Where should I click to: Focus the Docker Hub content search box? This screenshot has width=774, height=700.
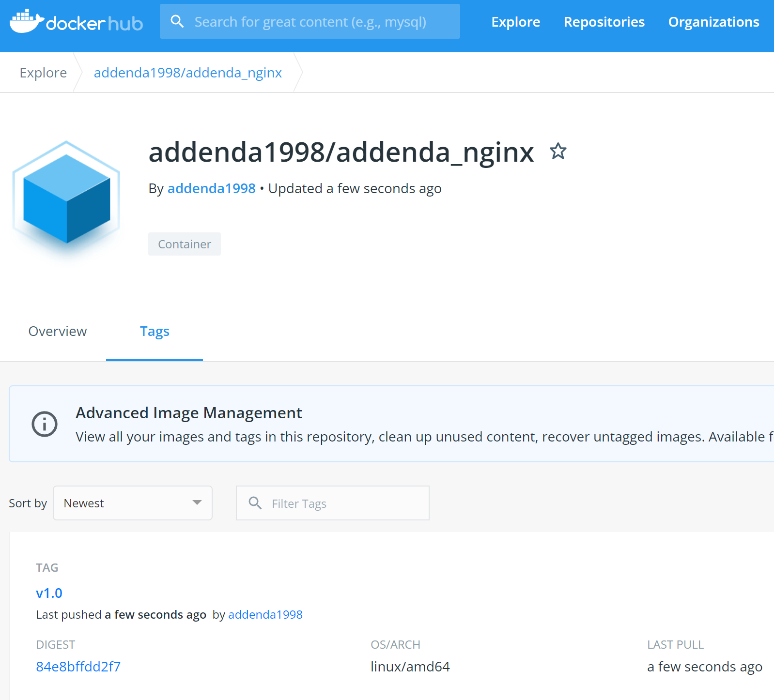point(310,21)
